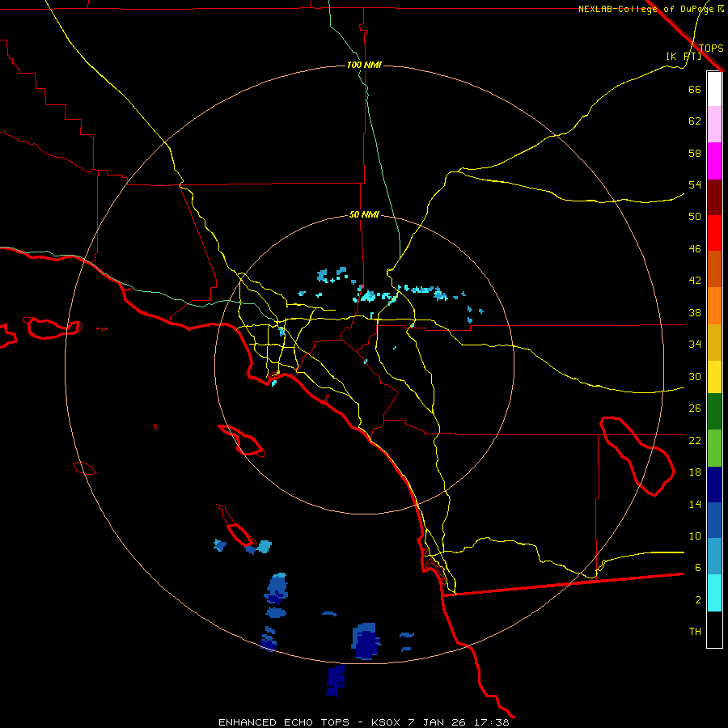This screenshot has width=728, height=728.
Task: Click the TOPS legend heading
Action: click(711, 48)
